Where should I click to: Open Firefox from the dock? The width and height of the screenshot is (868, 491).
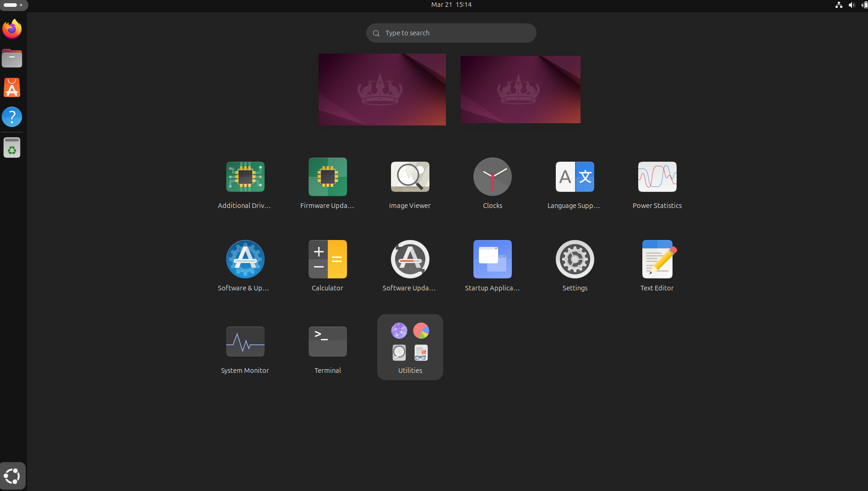12,29
